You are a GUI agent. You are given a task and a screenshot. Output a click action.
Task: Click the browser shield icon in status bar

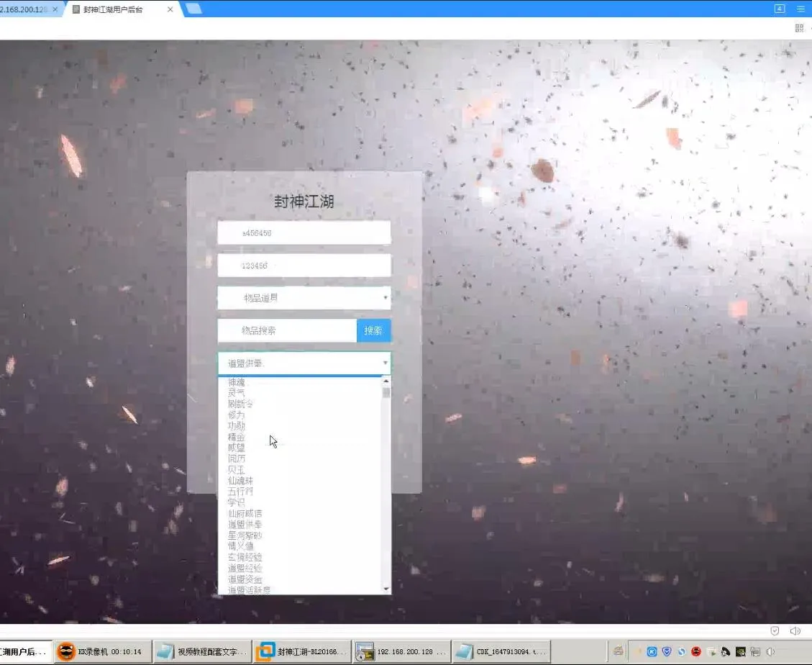click(x=775, y=630)
